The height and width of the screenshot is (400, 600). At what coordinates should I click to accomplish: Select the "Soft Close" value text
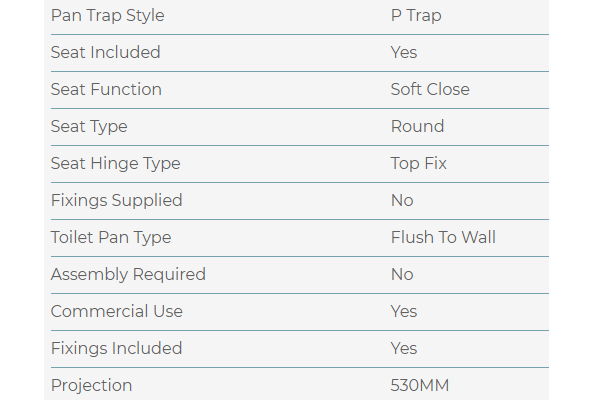pos(430,89)
